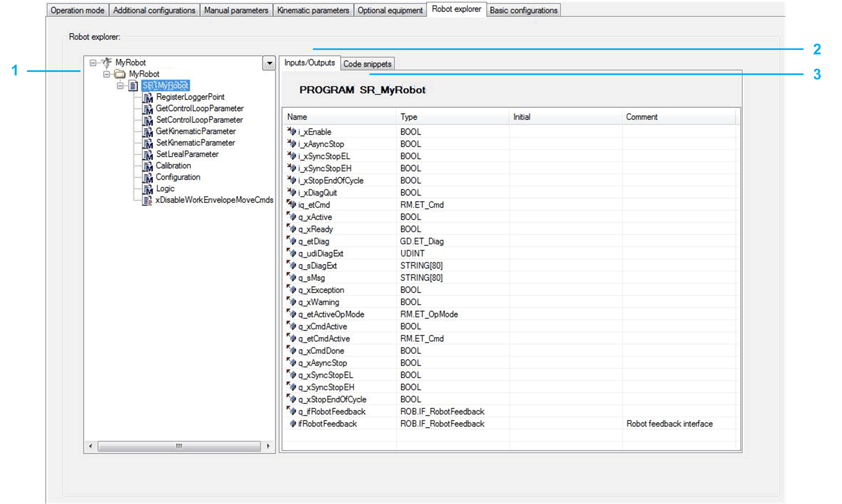Click the Type column header
Screen dimensions: 842x504
click(x=409, y=117)
